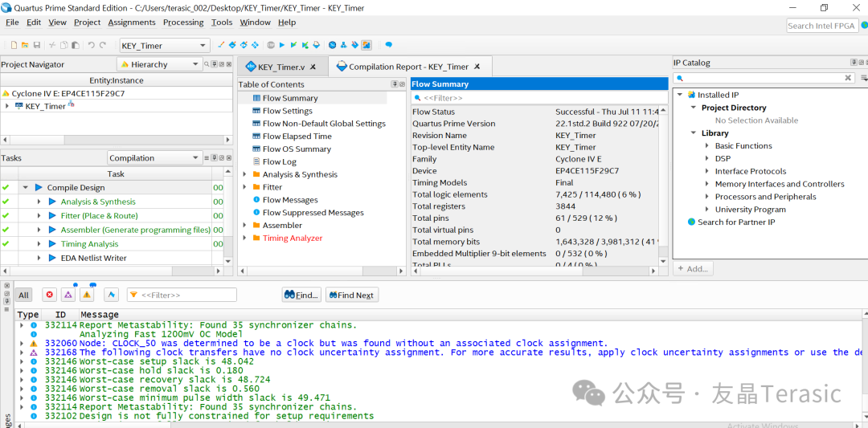
Task: Click the Project Navigator search icon
Action: pyautogui.click(x=207, y=65)
